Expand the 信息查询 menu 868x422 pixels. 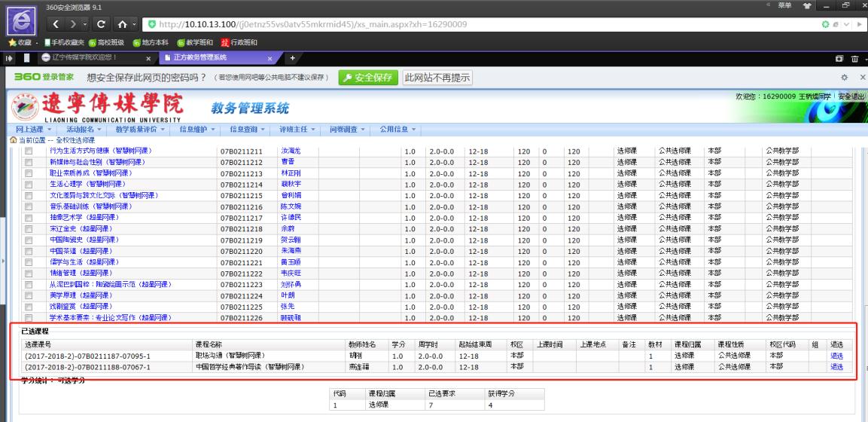pos(247,130)
